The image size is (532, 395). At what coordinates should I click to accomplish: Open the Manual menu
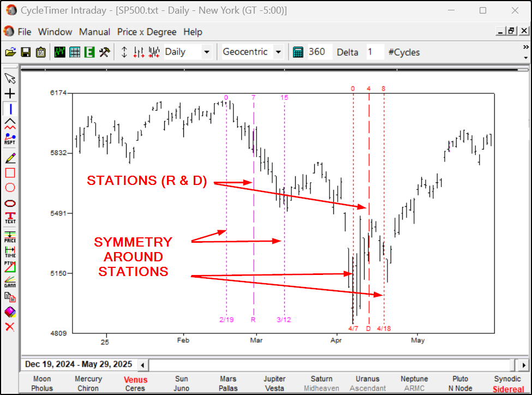pyautogui.click(x=94, y=32)
